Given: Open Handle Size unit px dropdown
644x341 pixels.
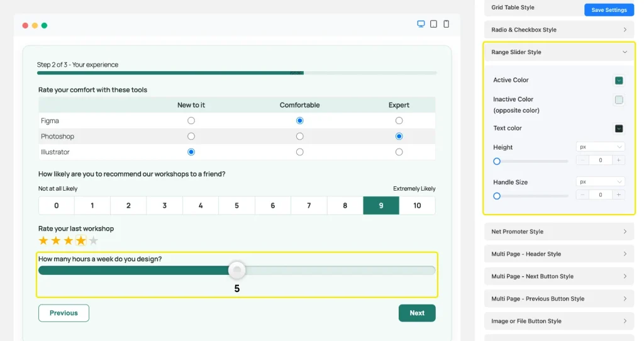Looking at the screenshot, I should 600,182.
